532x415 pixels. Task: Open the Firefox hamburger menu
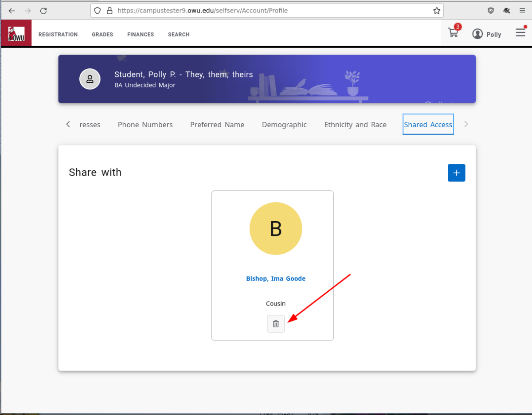coord(522,11)
